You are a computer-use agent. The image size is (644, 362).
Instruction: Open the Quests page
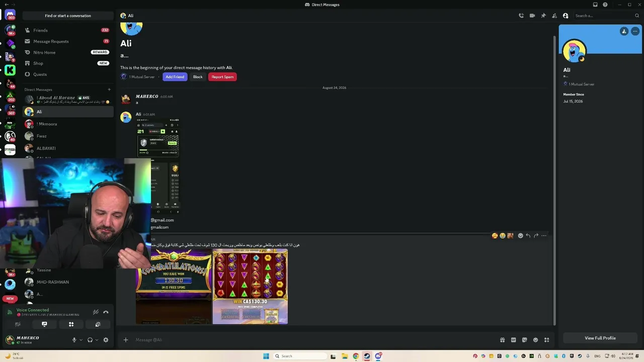click(x=68, y=74)
